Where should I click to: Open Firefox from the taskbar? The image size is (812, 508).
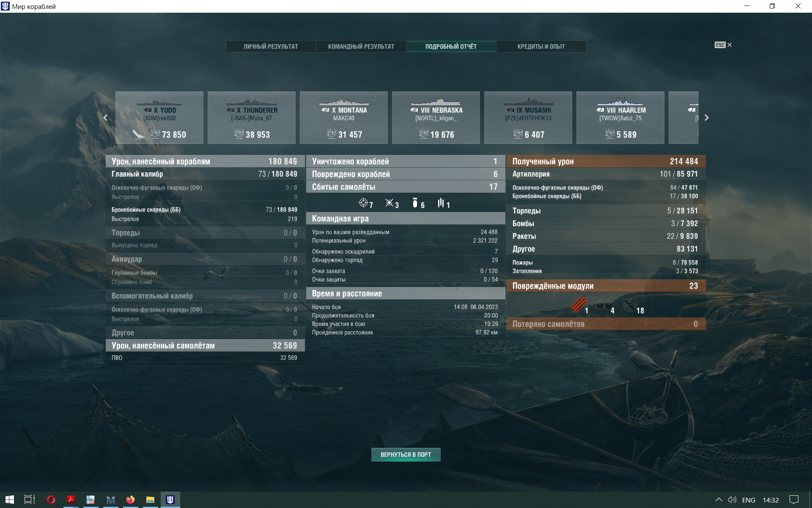click(130, 500)
